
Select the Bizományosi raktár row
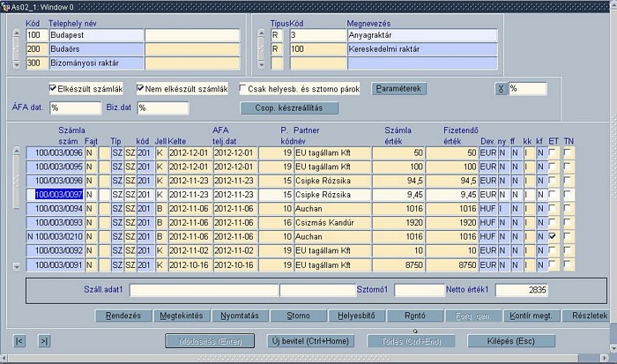(96, 63)
